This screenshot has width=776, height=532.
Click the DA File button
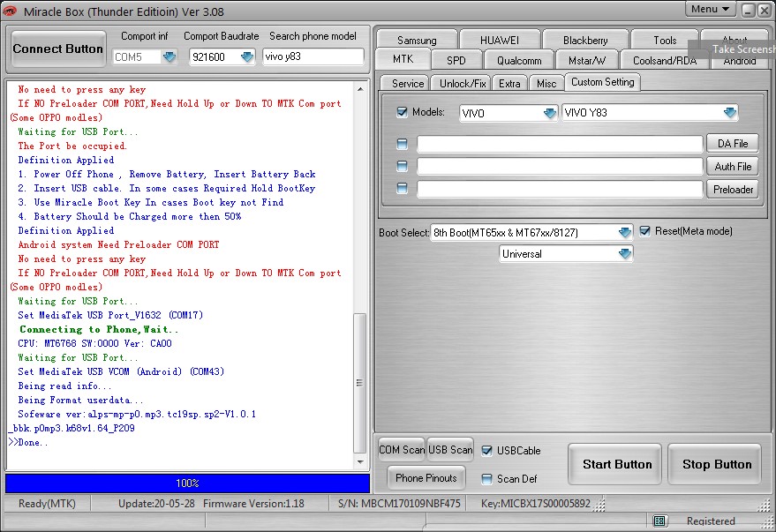tap(733, 144)
